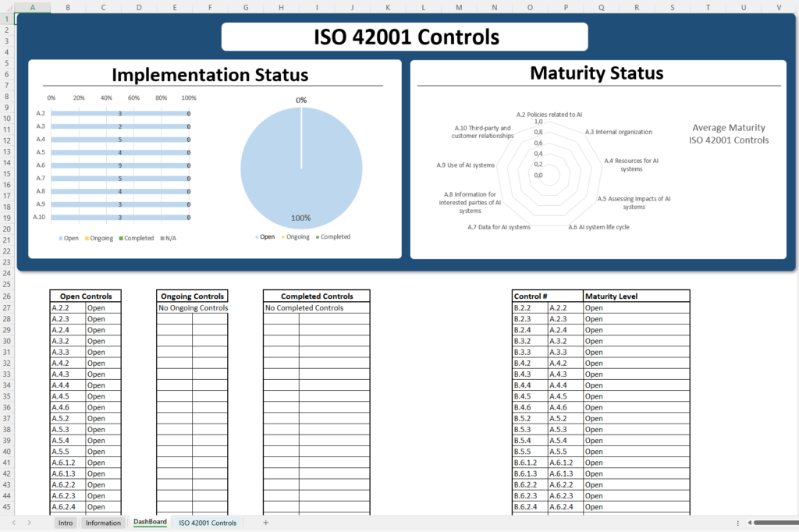
Task: Select column header B
Action: [x=68, y=7]
